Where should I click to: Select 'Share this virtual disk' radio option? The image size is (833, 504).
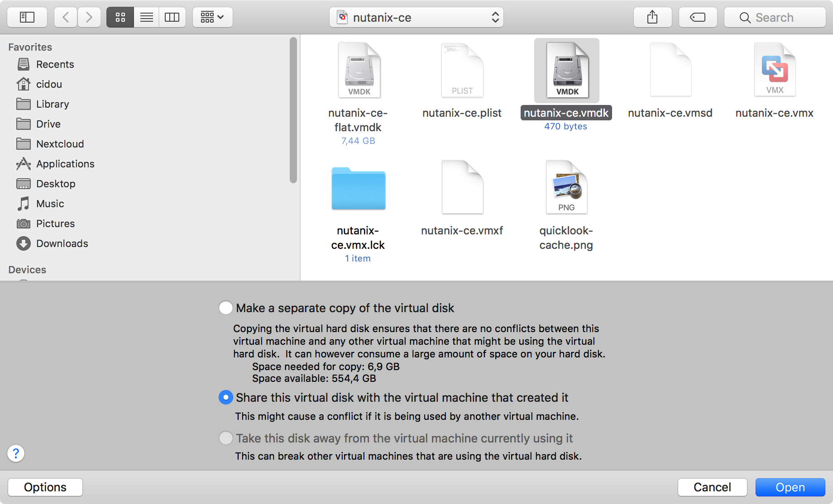coord(225,397)
